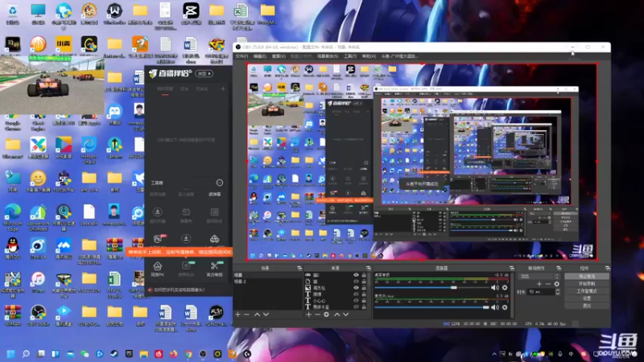The width and height of the screenshot is (644, 362).
Task: Open Windows Start menu
Action: (11, 354)
